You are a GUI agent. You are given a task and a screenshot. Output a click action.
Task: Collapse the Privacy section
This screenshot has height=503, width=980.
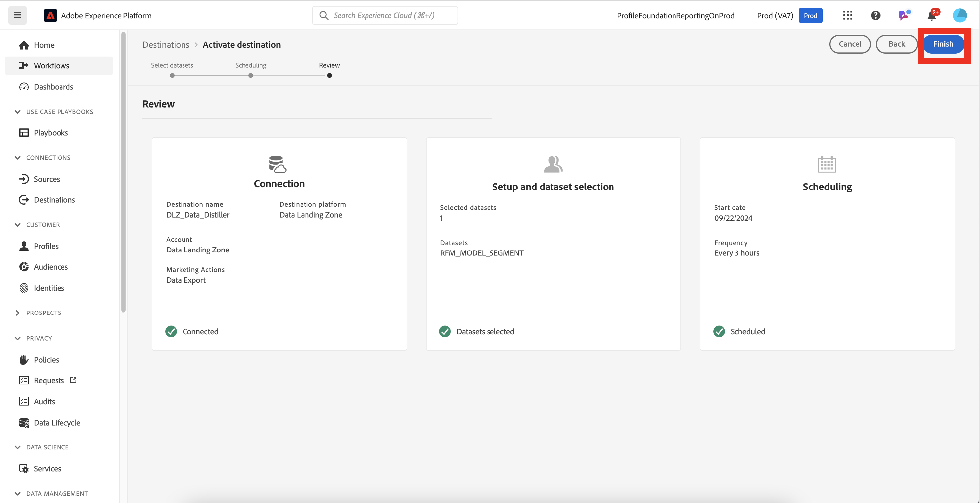(x=18, y=338)
